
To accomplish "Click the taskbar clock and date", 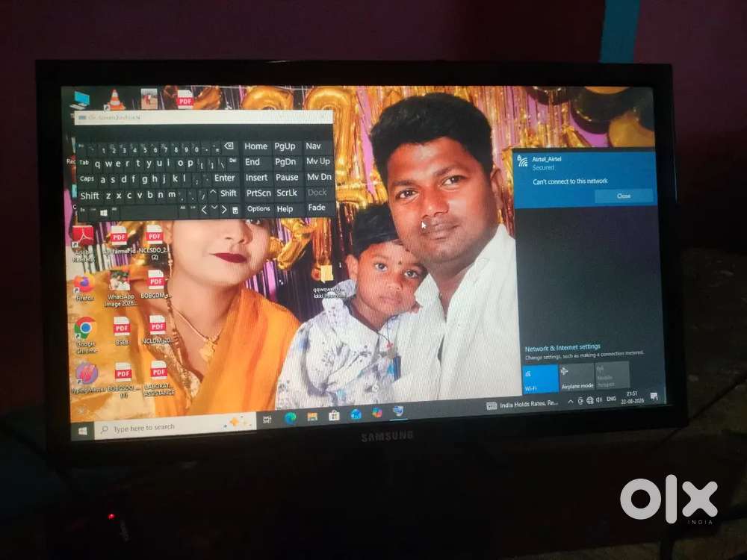I will [x=632, y=398].
